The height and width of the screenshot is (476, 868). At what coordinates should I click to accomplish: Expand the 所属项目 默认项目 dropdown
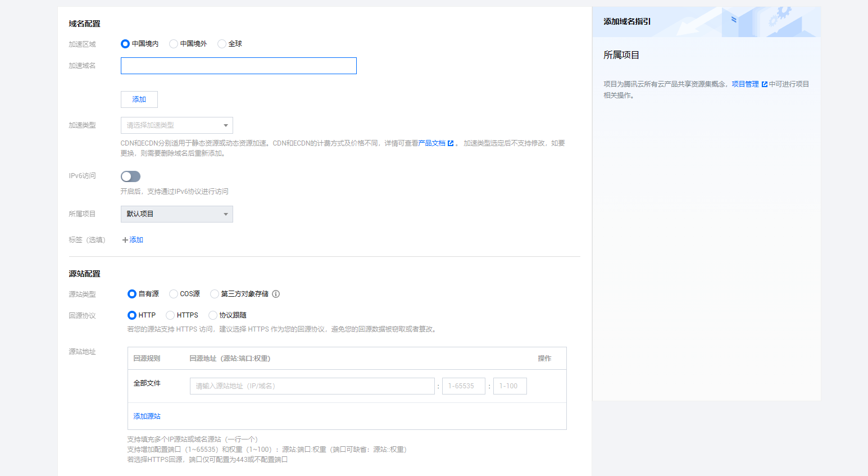click(x=176, y=214)
